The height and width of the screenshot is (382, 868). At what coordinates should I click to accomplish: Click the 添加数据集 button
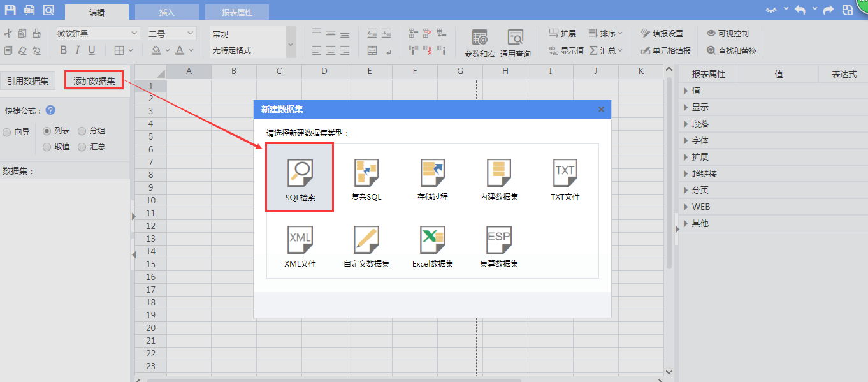[x=94, y=80]
